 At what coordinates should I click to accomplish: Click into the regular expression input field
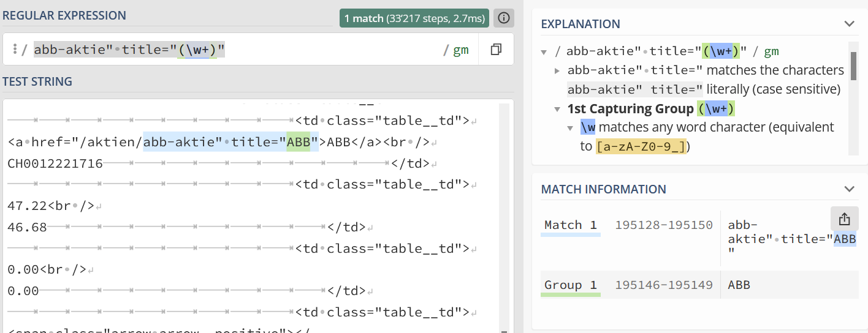pyautogui.click(x=331, y=50)
